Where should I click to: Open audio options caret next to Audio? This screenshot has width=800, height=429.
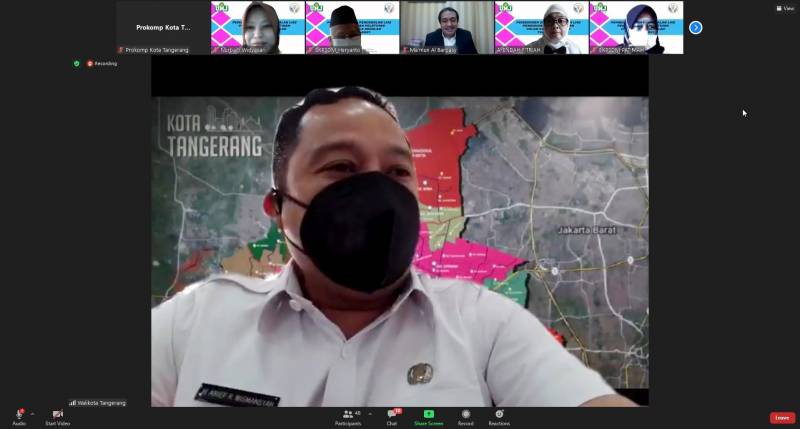pos(32,414)
